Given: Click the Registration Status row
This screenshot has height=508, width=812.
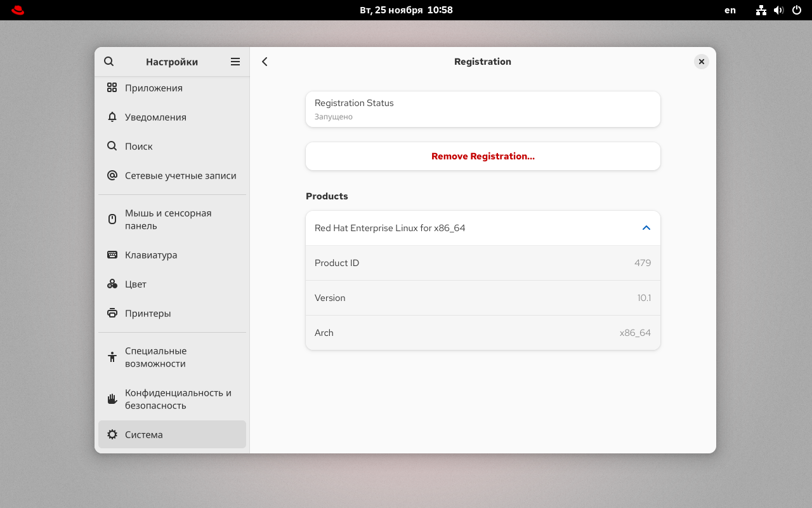Looking at the screenshot, I should coord(483,109).
